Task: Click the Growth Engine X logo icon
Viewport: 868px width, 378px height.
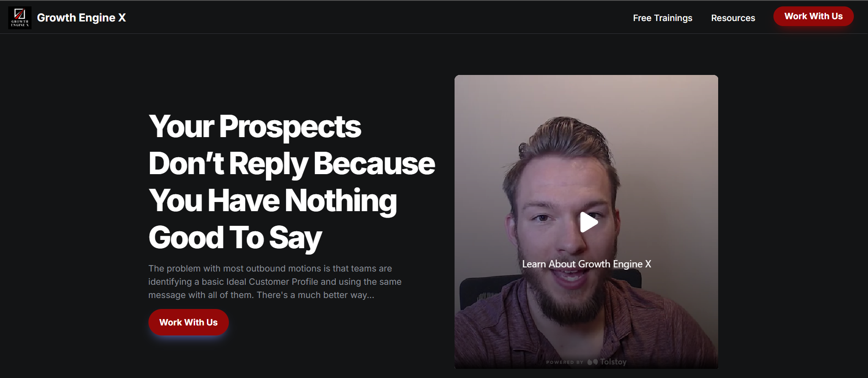Action: pyautogui.click(x=20, y=17)
